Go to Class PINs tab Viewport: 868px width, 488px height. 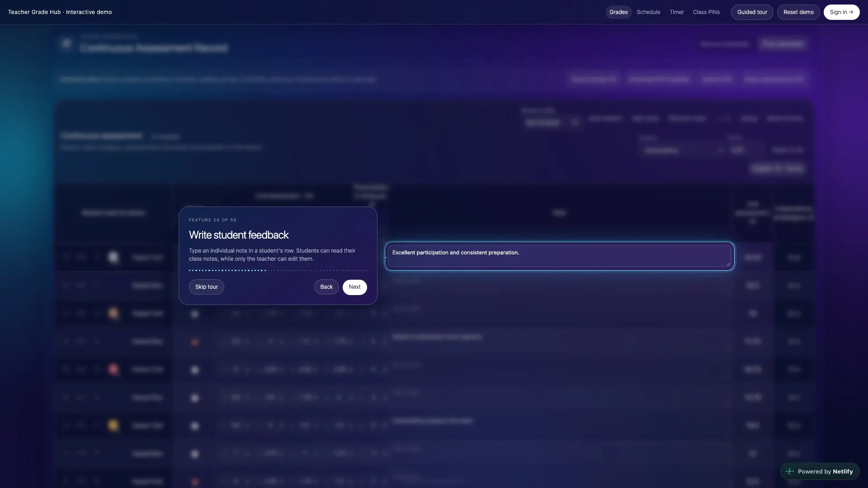[x=706, y=12]
